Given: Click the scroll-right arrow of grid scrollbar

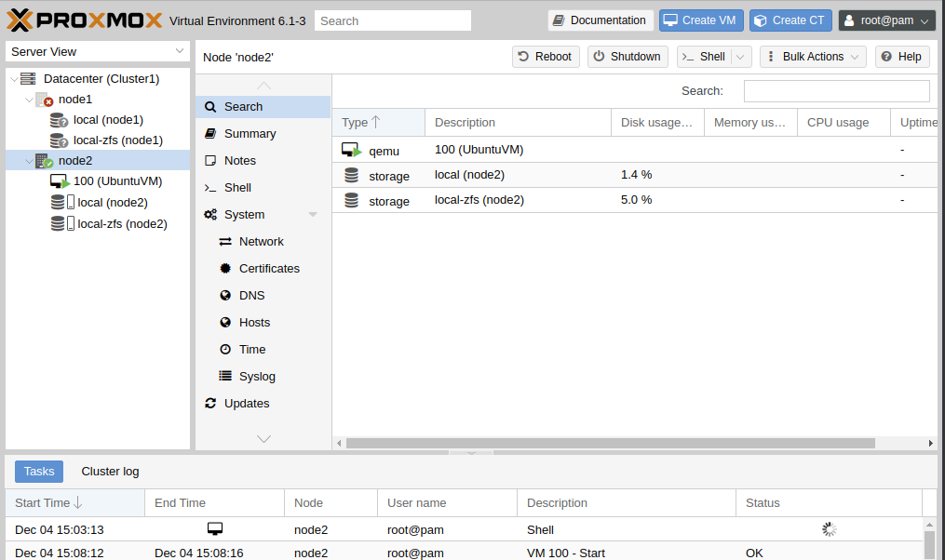Looking at the screenshot, I should click(930, 443).
